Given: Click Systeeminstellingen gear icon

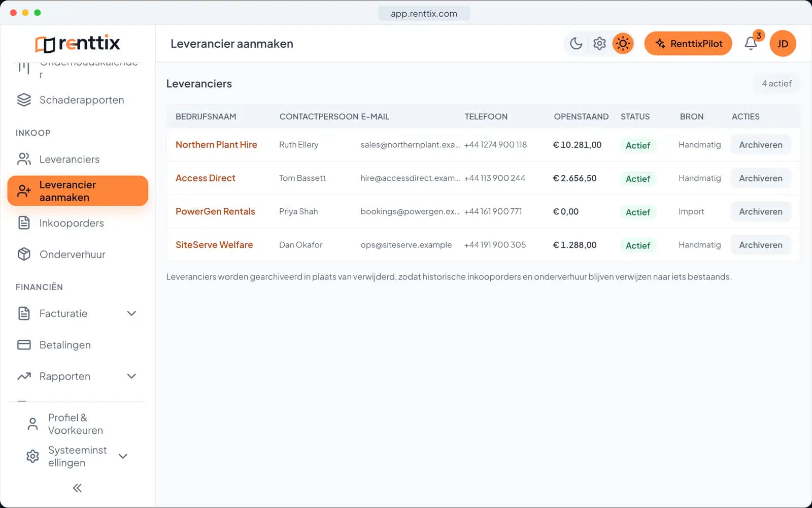Looking at the screenshot, I should (x=32, y=456).
